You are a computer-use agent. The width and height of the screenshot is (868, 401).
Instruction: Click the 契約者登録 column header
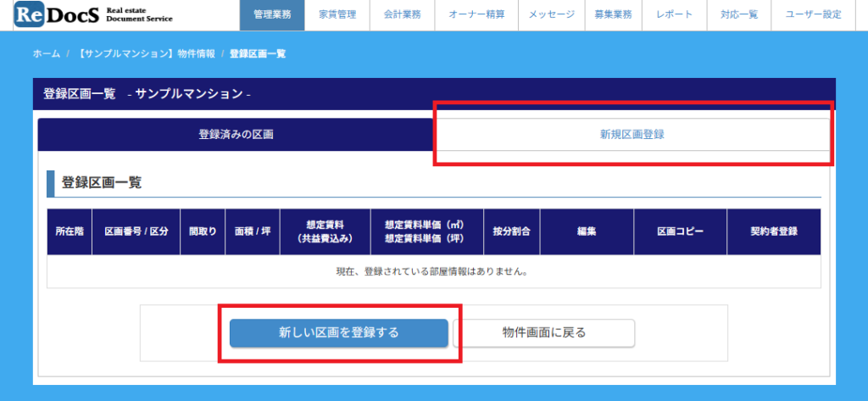click(773, 231)
